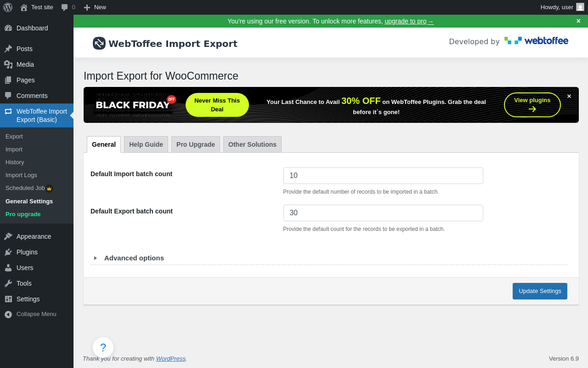588x368 pixels.
Task: Open the Test site home icon
Action: (x=24, y=7)
